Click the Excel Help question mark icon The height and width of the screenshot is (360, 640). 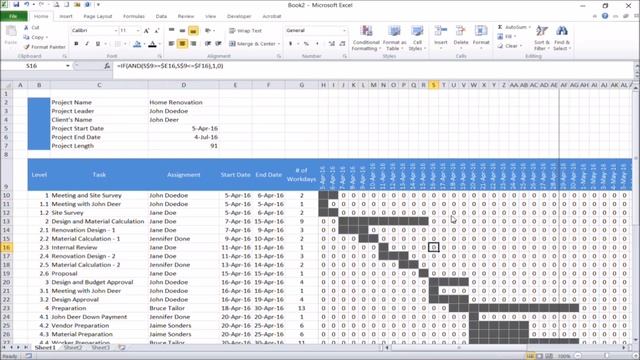tap(605, 16)
